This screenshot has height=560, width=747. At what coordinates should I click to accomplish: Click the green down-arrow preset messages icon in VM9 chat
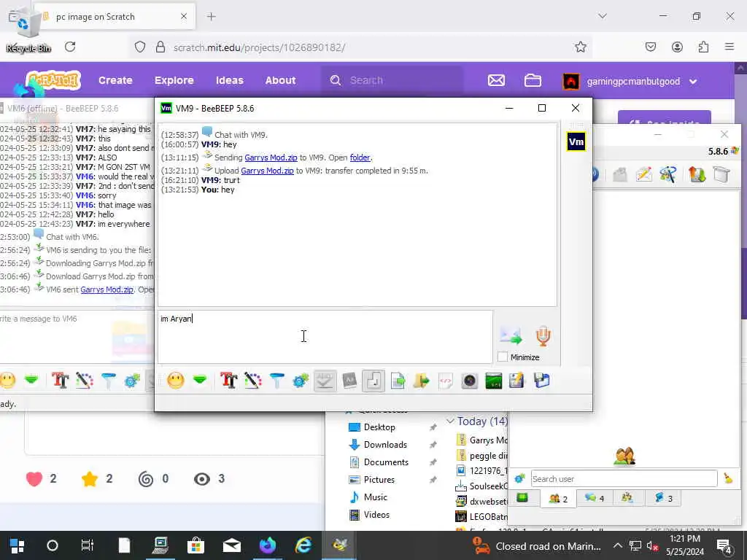point(200,381)
